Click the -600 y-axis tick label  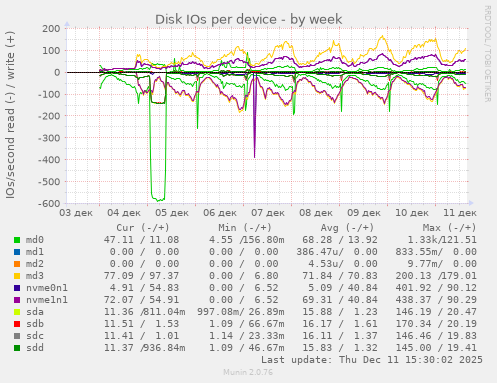(49, 203)
